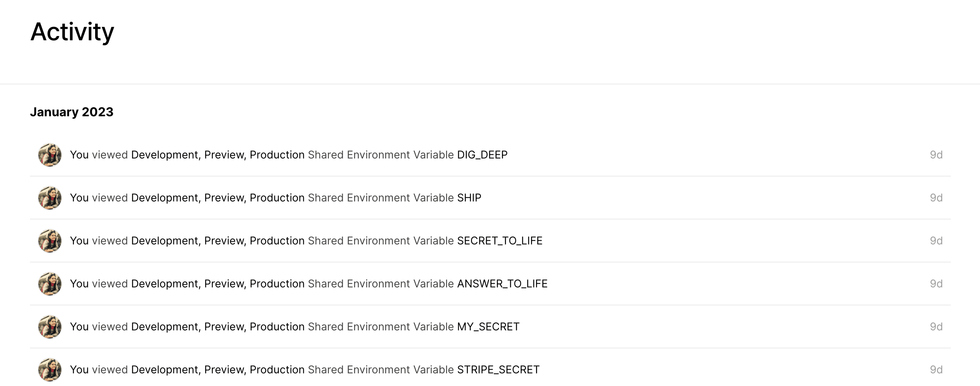Click the 9d timestamp for STRIPE_SECRET
The height and width of the screenshot is (386, 980).
click(x=936, y=370)
